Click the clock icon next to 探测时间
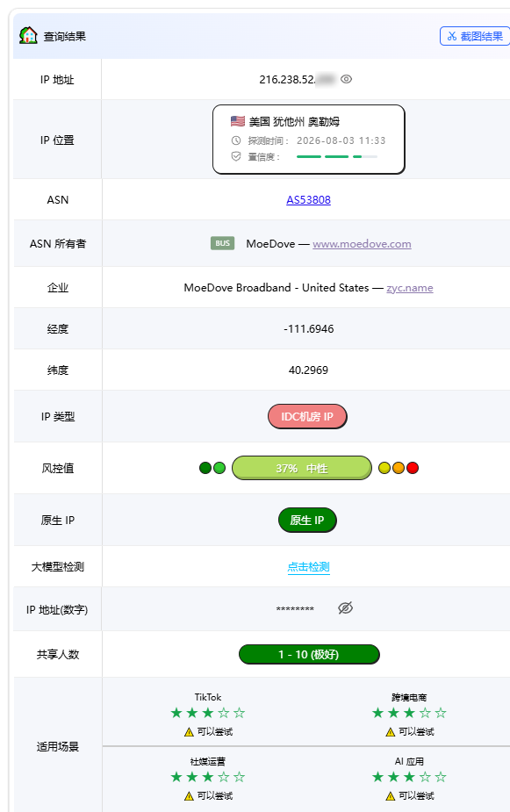This screenshot has height=812, width=510. coord(236,140)
